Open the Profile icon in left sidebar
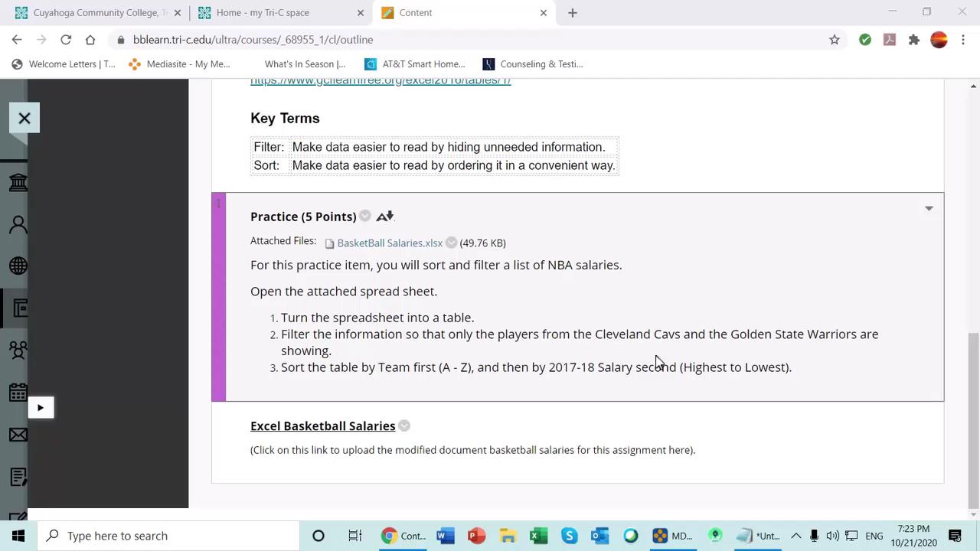The height and width of the screenshot is (551, 980). (x=18, y=223)
